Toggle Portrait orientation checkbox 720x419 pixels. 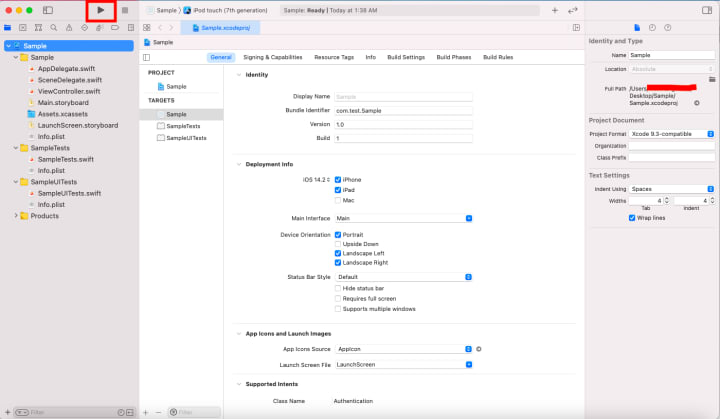pos(338,235)
